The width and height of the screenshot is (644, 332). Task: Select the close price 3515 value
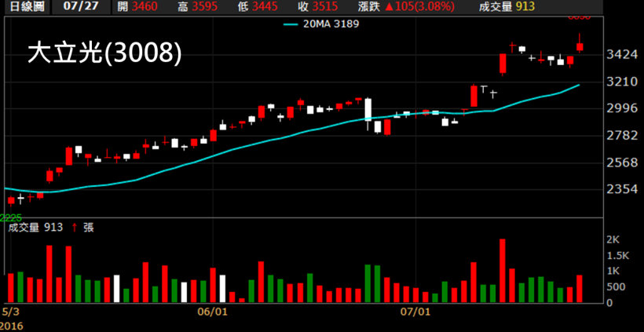(324, 6)
